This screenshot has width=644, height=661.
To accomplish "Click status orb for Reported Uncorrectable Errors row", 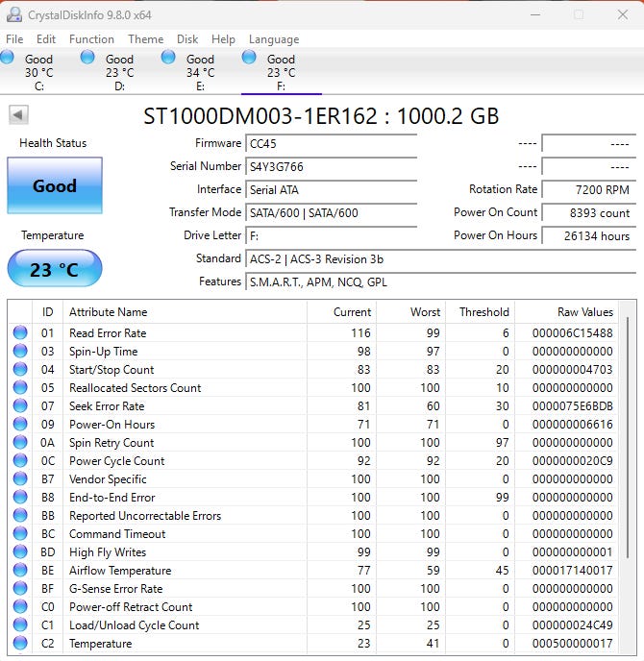I will 20,515.
